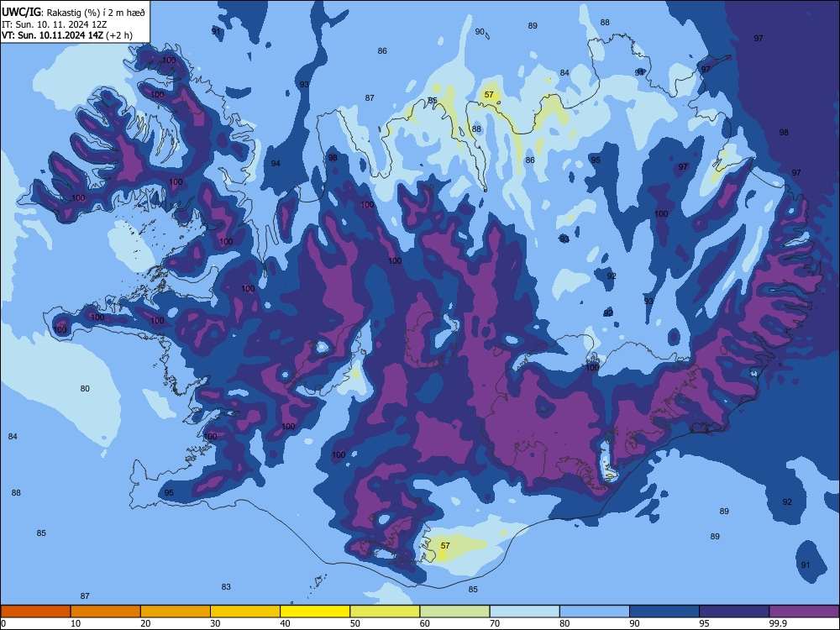Screen dimensions: 840x630
Task: Click the '95' legend scale label
Action: [704, 623]
